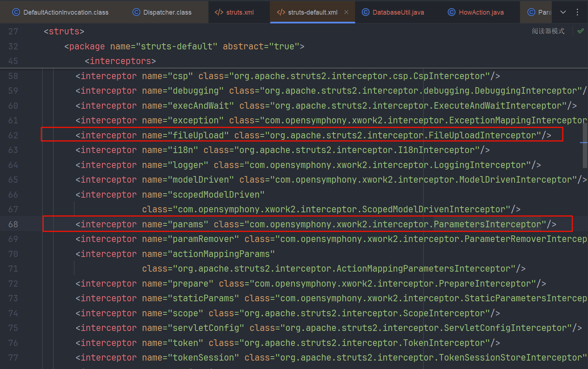Click the "i18n" interceptor line
The image size is (588, 369).
tap(283, 150)
